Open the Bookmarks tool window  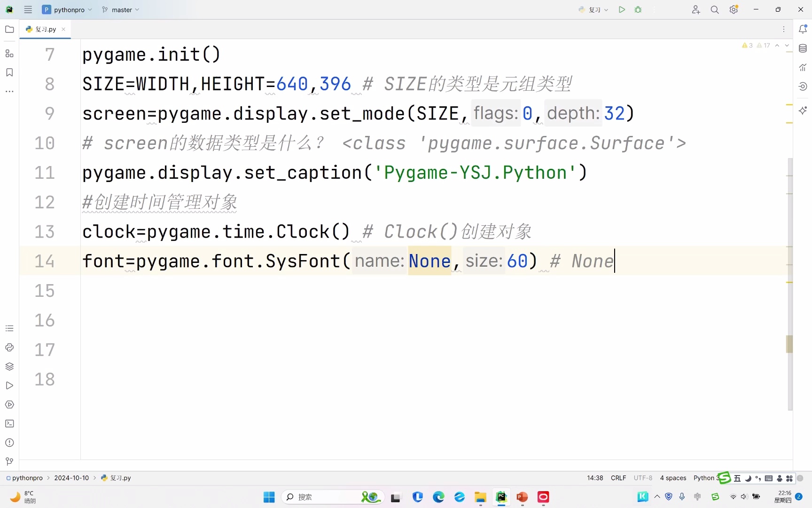pyautogui.click(x=9, y=72)
